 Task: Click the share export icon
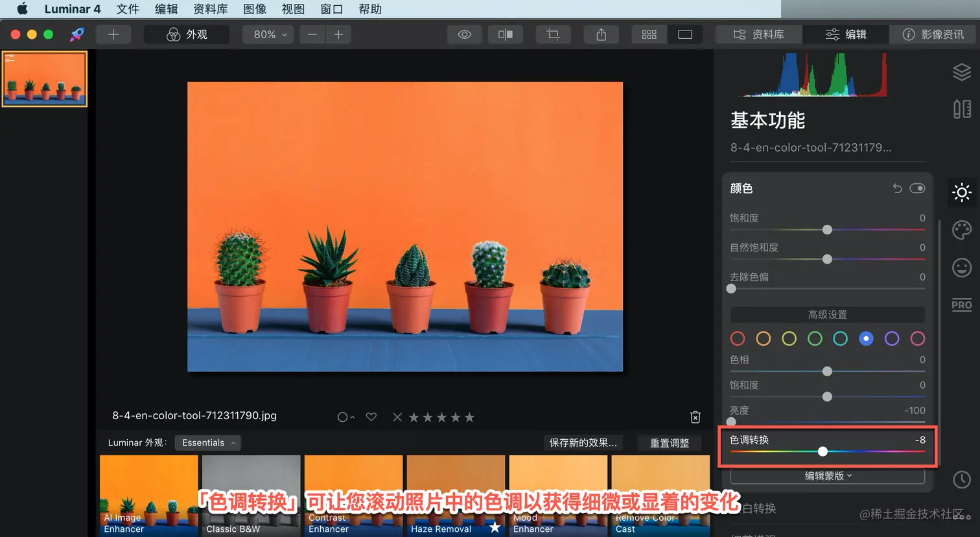[601, 34]
